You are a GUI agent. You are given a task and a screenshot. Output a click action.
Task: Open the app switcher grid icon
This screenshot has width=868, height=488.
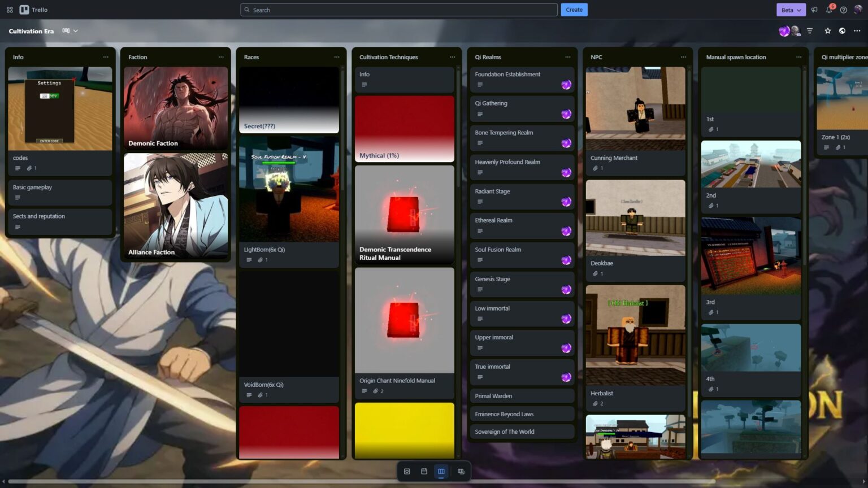(10, 10)
